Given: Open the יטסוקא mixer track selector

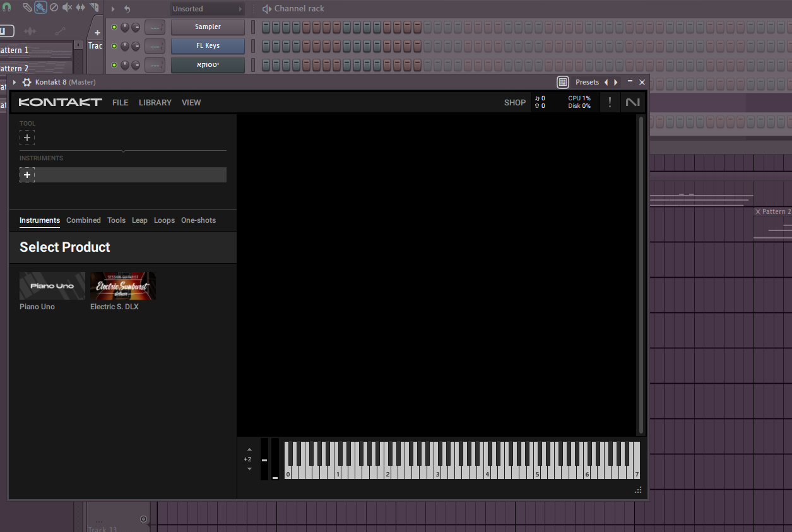Looking at the screenshot, I should (x=155, y=65).
